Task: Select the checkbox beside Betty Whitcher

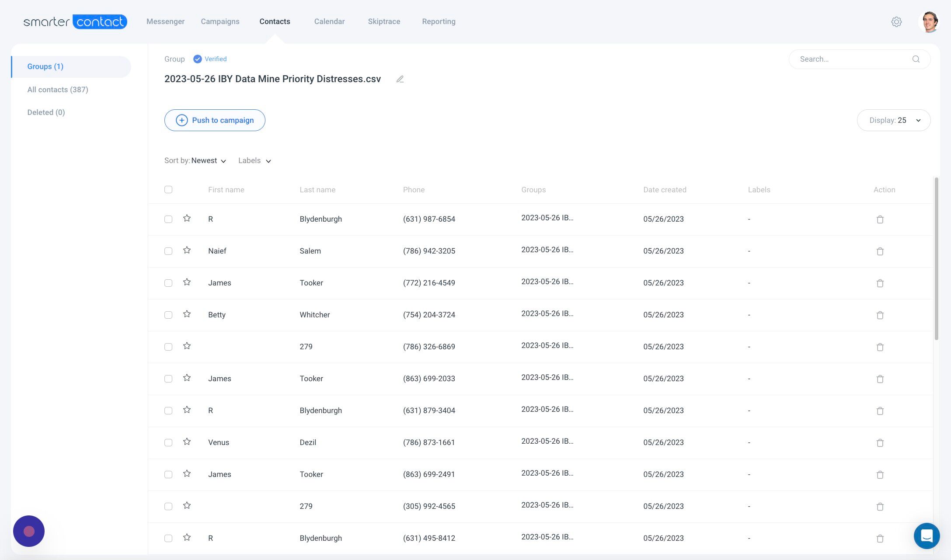Action: 168,315
